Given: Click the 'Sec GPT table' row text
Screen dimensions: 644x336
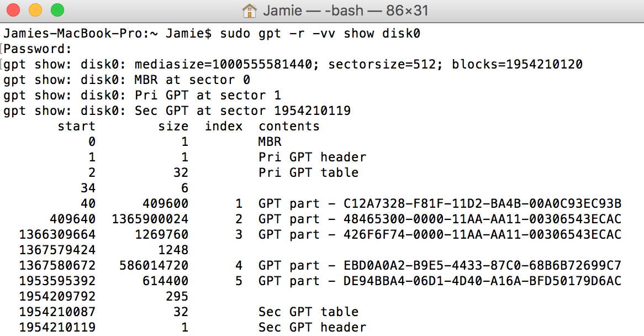Looking at the screenshot, I should click(x=309, y=312).
